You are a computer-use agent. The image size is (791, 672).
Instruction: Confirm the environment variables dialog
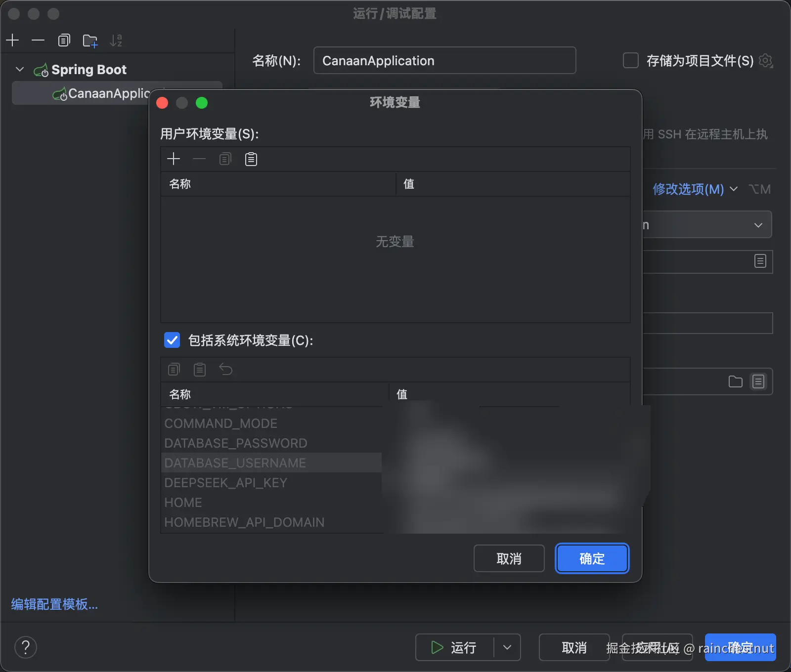tap(592, 558)
